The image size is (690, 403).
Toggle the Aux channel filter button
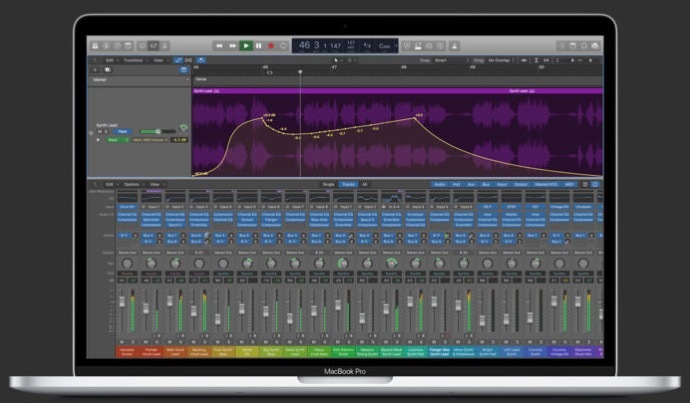[471, 184]
